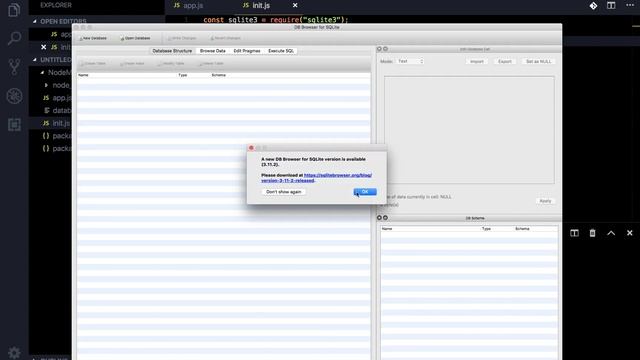Collapse the Untitled workspace section

pos(35,60)
